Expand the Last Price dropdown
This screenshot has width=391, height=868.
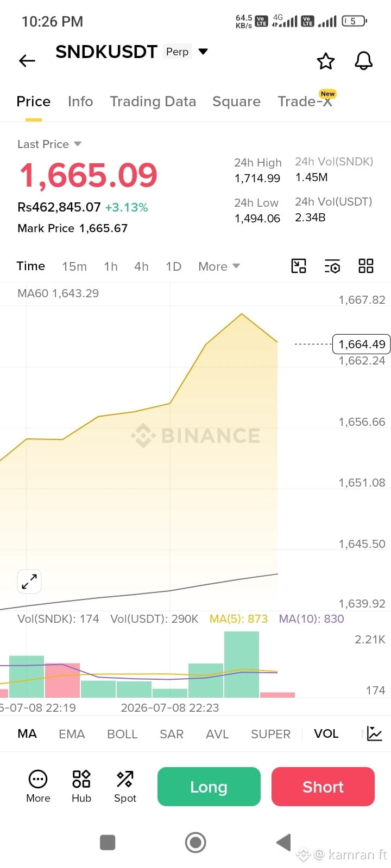[x=49, y=144]
